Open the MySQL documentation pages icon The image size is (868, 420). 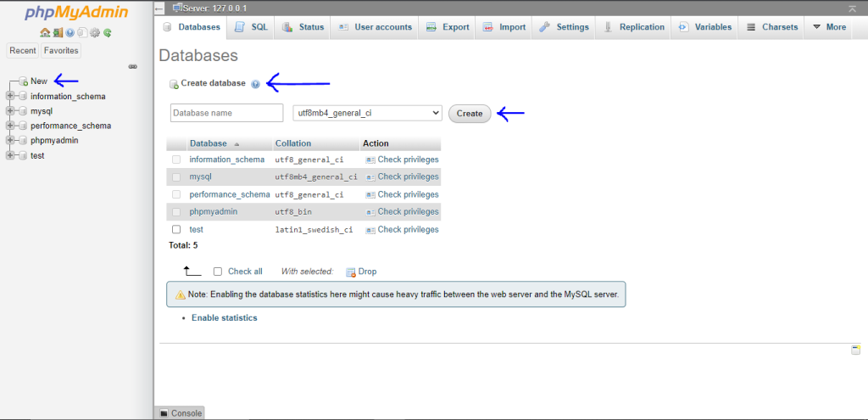click(82, 33)
